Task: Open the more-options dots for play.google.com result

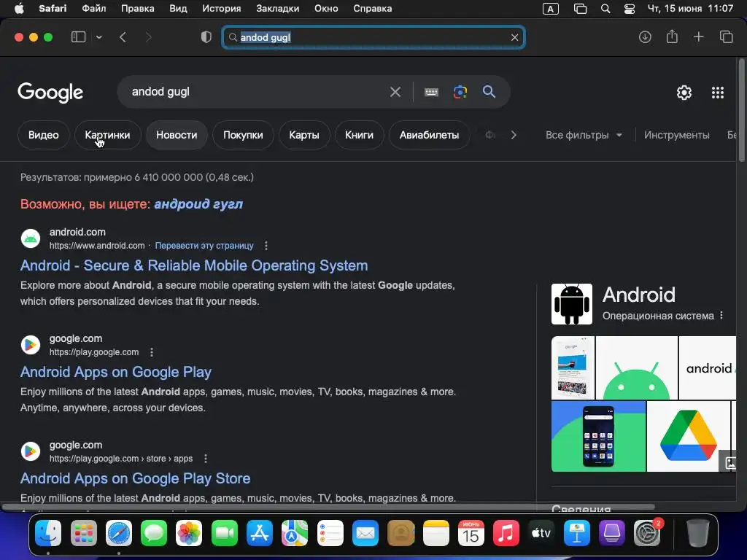Action: pyautogui.click(x=152, y=352)
